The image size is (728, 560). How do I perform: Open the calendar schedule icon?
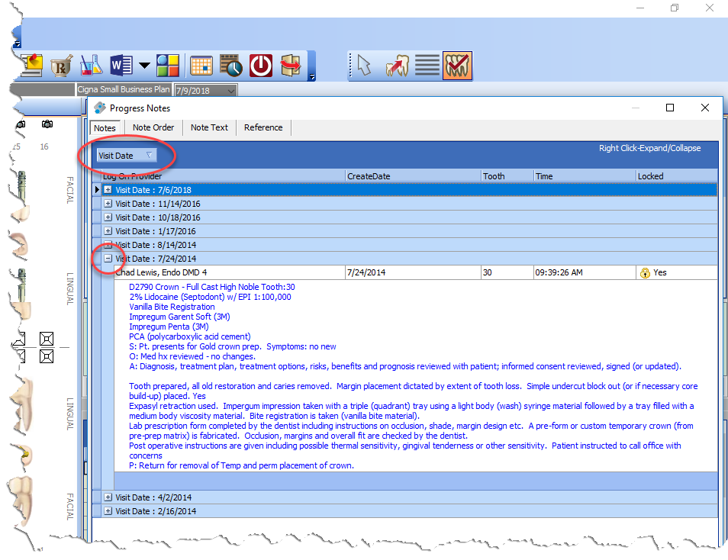pyautogui.click(x=201, y=66)
